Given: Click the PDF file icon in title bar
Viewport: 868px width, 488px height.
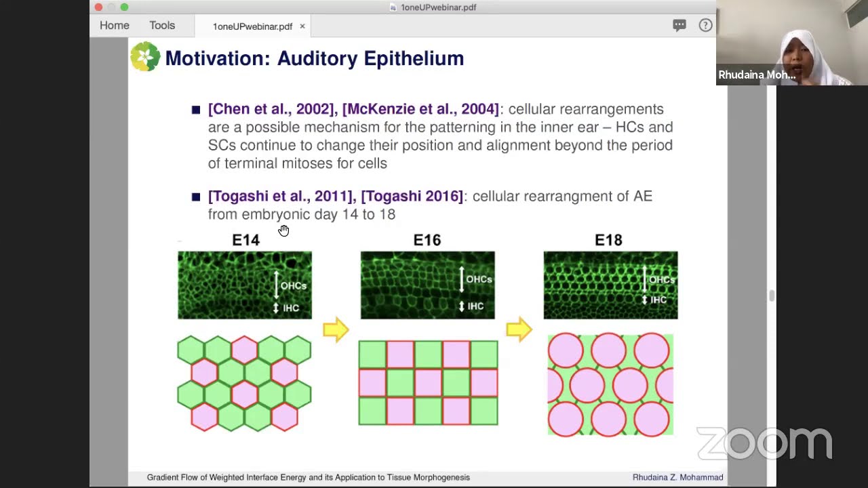Looking at the screenshot, I should click(x=393, y=7).
